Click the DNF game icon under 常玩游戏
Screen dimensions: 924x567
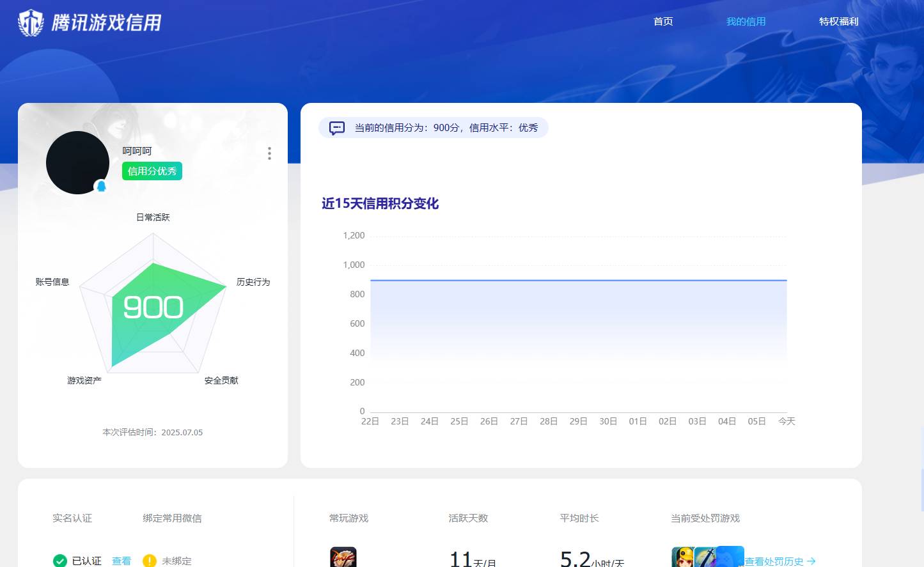[343, 557]
